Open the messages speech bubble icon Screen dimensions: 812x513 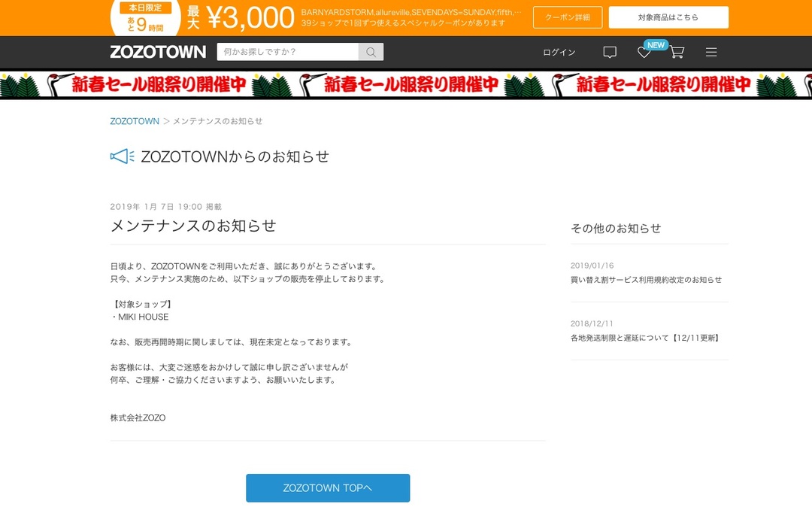pos(610,52)
